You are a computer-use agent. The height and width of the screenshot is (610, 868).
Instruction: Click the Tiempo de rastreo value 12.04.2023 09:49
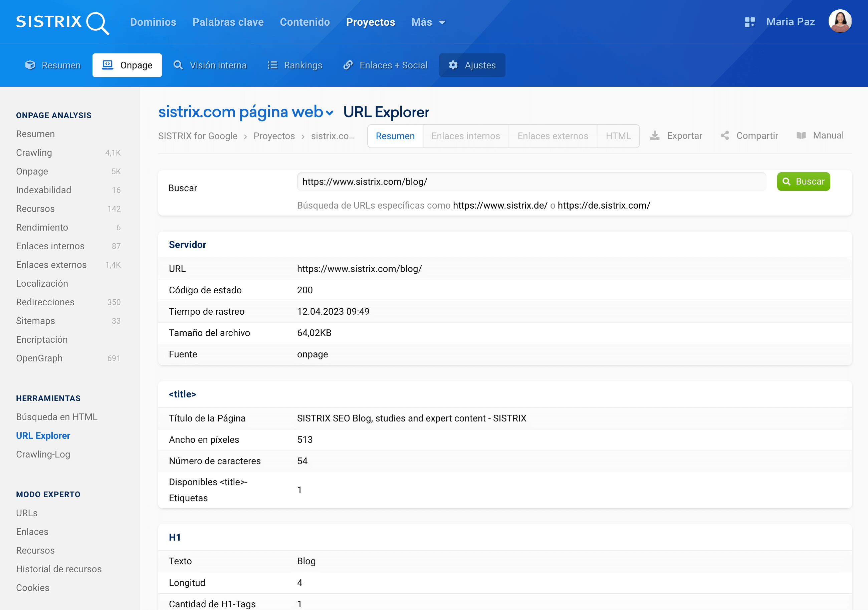[x=333, y=311]
